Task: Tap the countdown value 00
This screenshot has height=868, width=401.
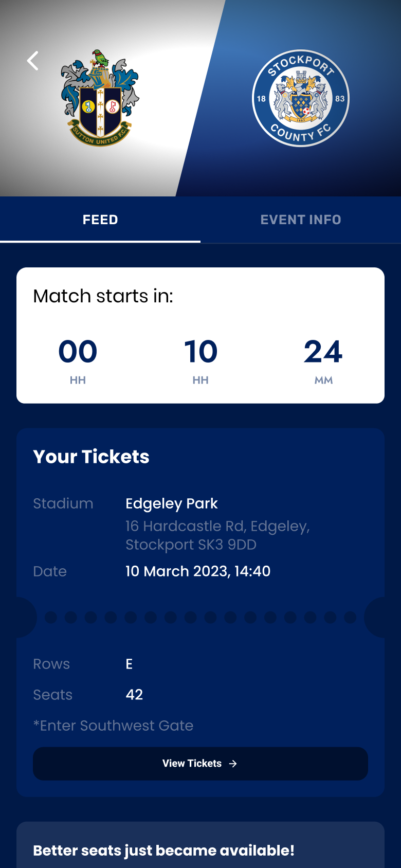Action: [x=78, y=352]
